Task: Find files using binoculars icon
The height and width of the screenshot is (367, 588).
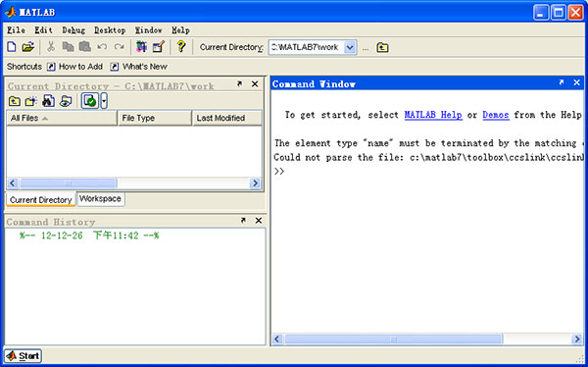Action: [48, 101]
